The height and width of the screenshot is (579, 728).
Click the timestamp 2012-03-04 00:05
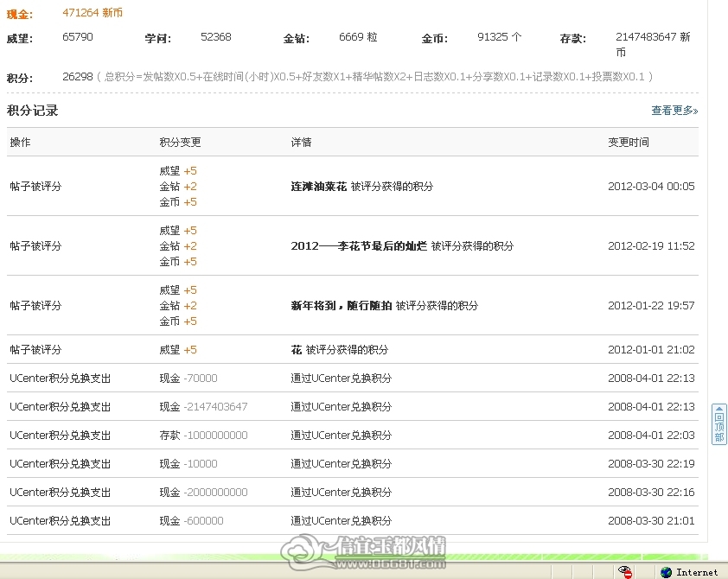pyautogui.click(x=651, y=187)
